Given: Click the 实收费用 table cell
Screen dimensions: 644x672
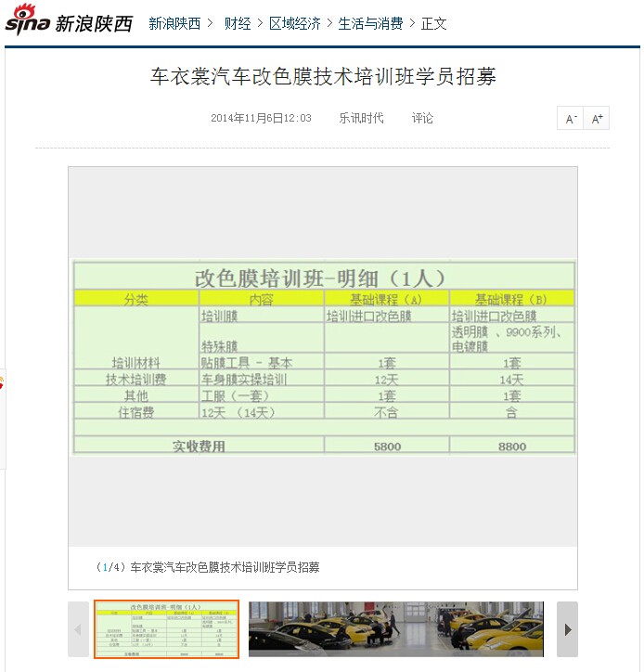Looking at the screenshot, I should pyautogui.click(x=199, y=446).
